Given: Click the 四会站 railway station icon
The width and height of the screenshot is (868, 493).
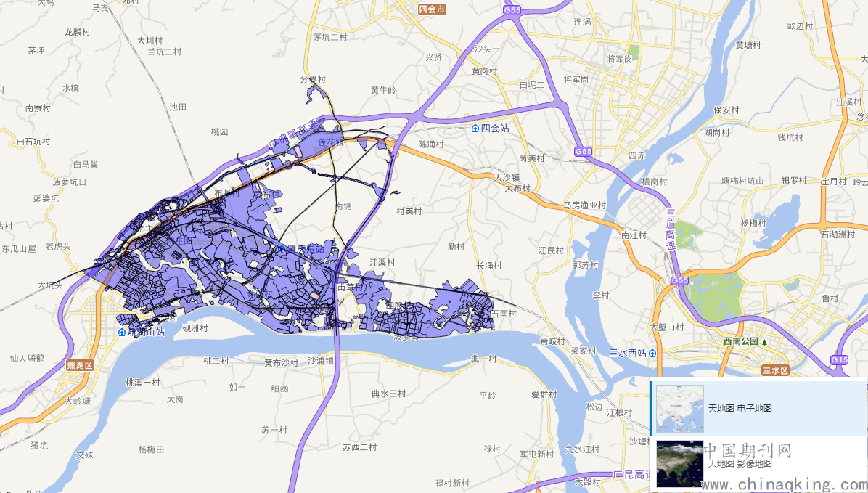Looking at the screenshot, I should (475, 129).
